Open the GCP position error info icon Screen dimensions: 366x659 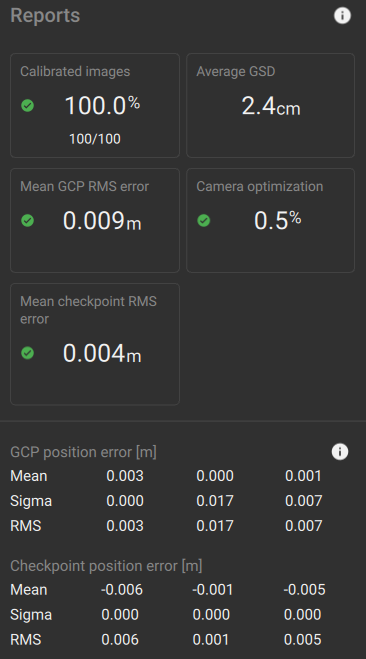click(x=340, y=452)
